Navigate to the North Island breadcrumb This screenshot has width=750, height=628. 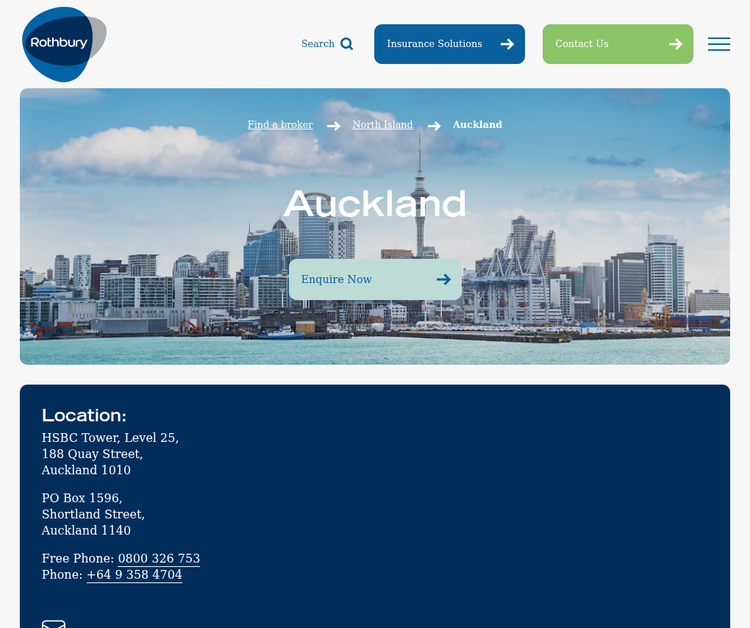point(382,125)
